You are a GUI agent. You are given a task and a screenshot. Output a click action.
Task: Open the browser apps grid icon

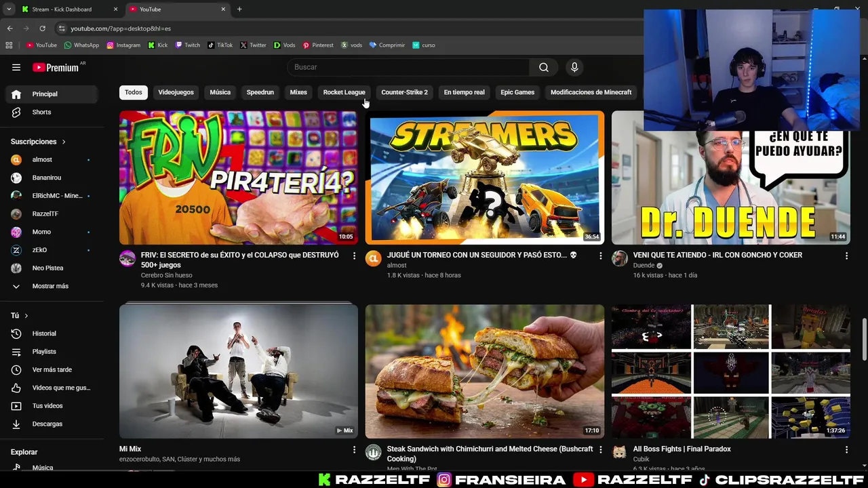(9, 45)
